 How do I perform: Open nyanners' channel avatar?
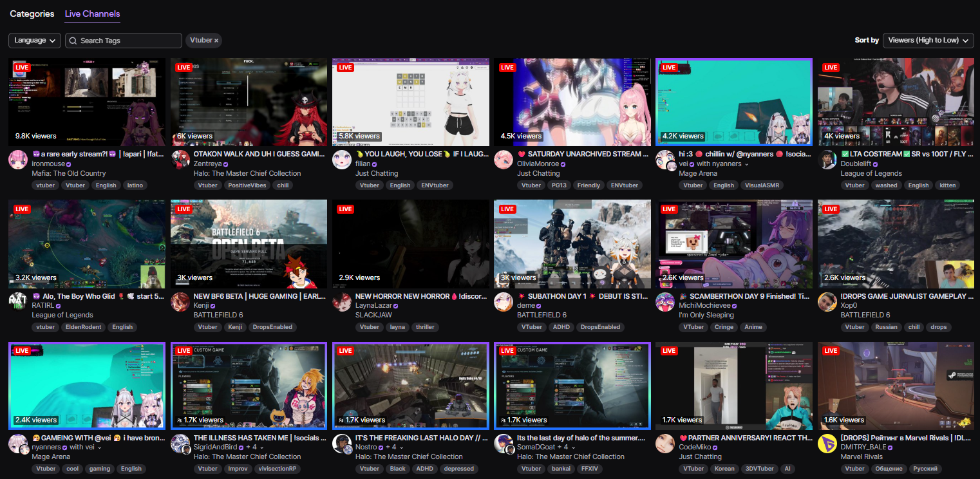[18, 443]
